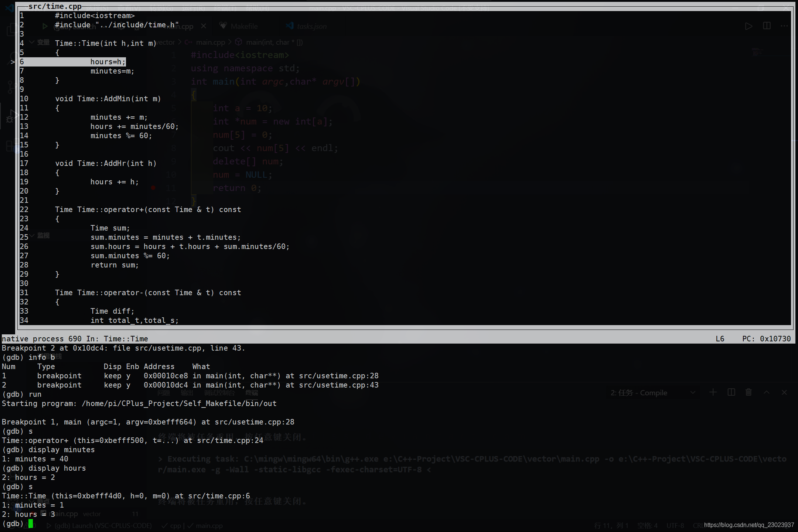Split the editor with the split icon
Viewport: 798px width, 532px height.
[x=767, y=26]
